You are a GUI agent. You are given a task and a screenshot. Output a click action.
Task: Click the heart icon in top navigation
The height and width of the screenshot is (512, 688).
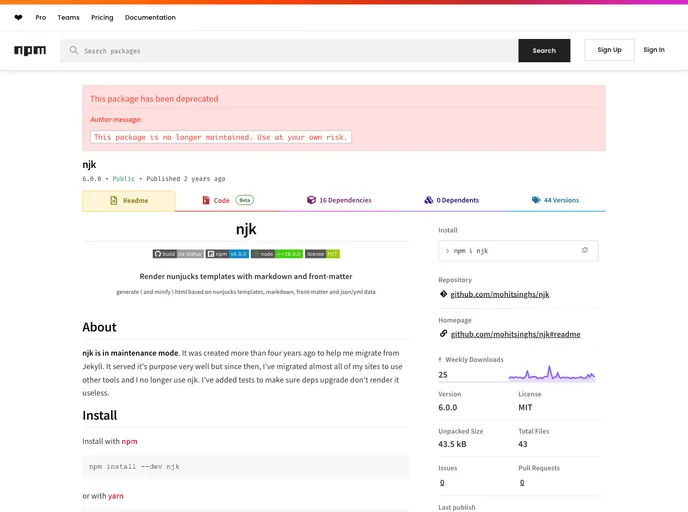18,18
